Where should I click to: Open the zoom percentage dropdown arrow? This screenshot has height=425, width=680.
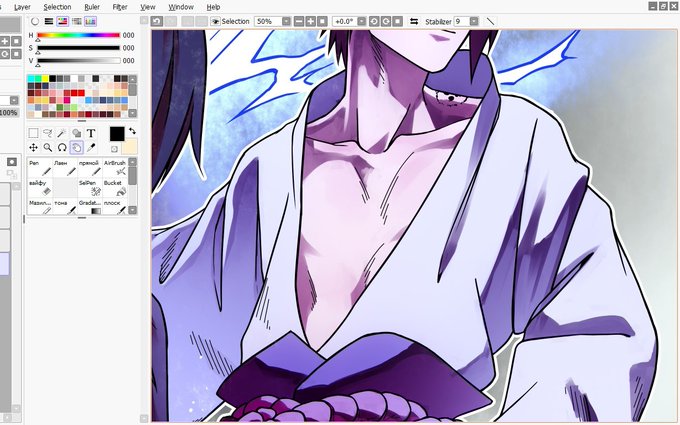[x=287, y=21]
